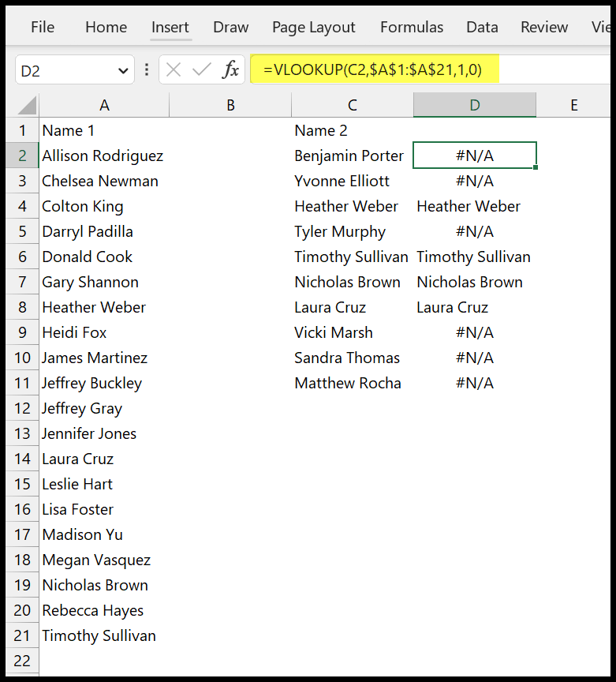Select column D header
Image resolution: width=616 pixels, height=682 pixels.
474,105
